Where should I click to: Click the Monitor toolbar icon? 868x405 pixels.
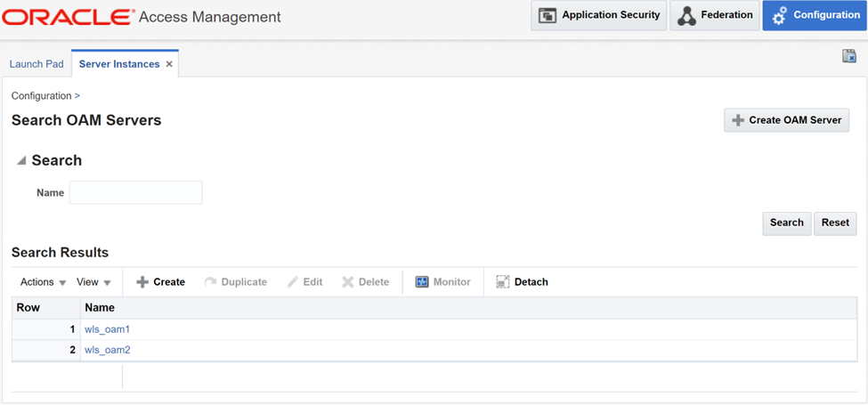(423, 282)
